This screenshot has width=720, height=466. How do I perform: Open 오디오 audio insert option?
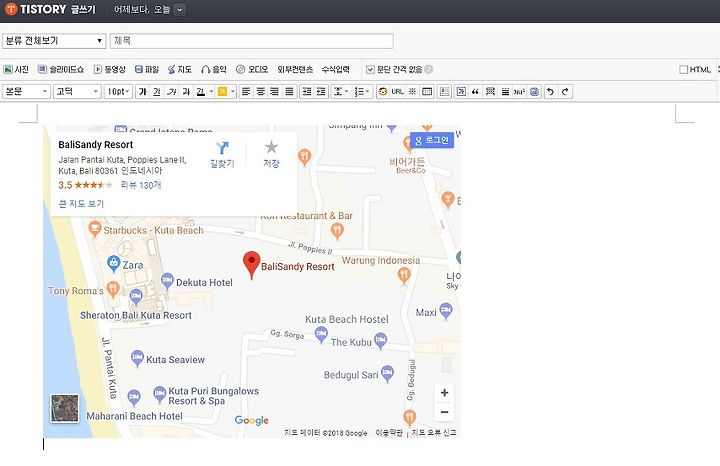[252, 69]
